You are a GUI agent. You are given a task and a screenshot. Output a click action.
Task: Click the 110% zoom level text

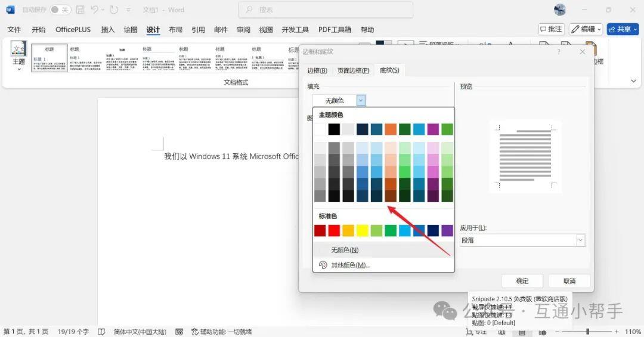click(x=633, y=332)
